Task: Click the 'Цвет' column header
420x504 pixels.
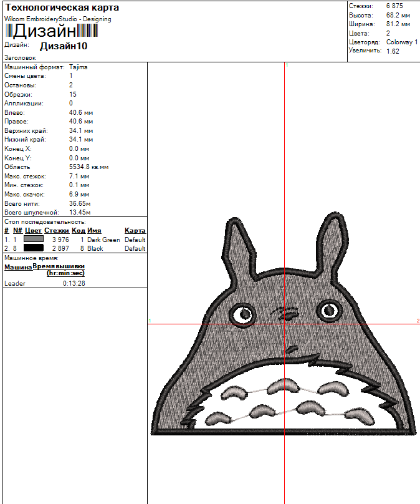Action: coord(33,230)
